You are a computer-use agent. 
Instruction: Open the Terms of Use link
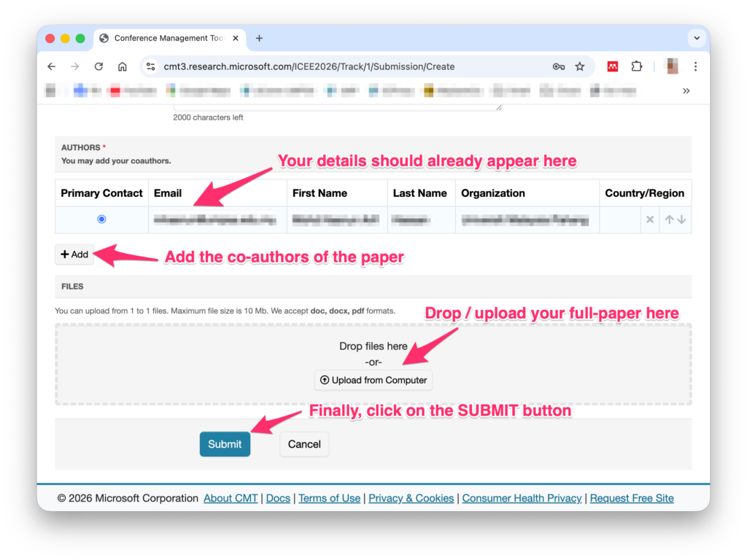pos(329,498)
